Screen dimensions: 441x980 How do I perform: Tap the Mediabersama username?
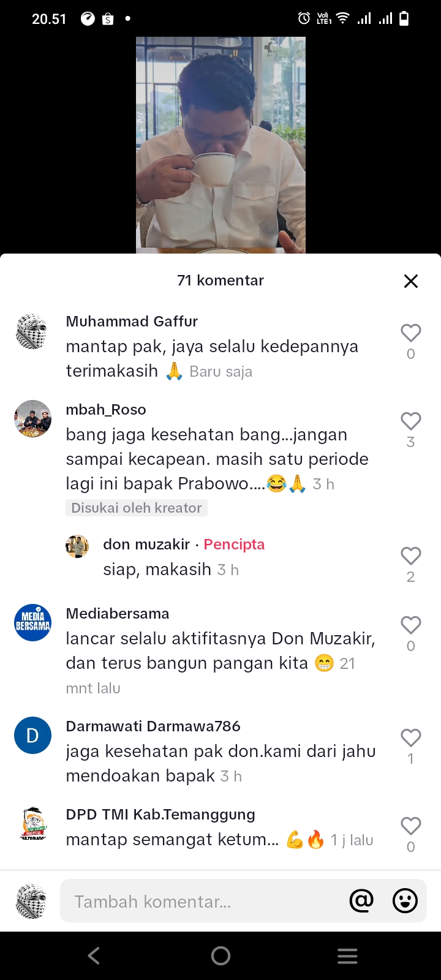tap(118, 614)
